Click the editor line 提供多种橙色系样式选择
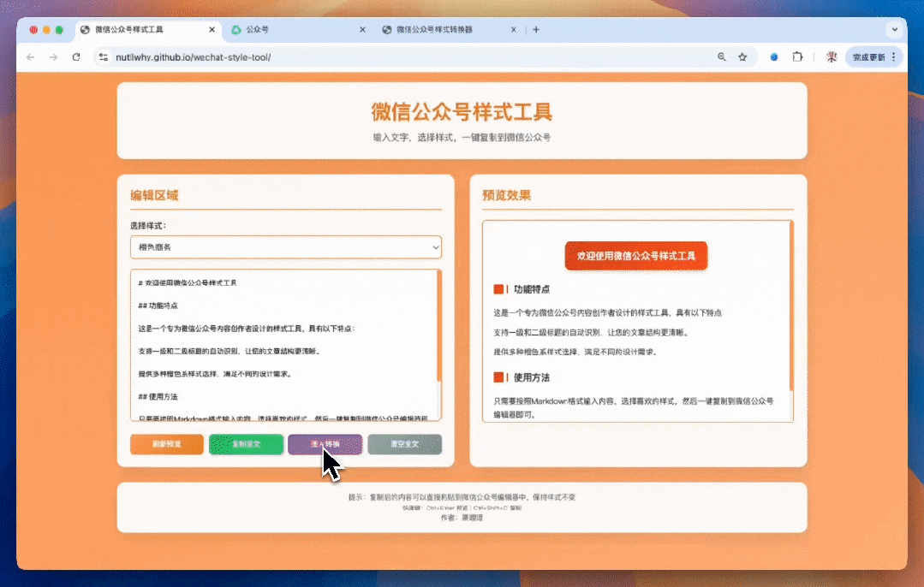 point(215,374)
